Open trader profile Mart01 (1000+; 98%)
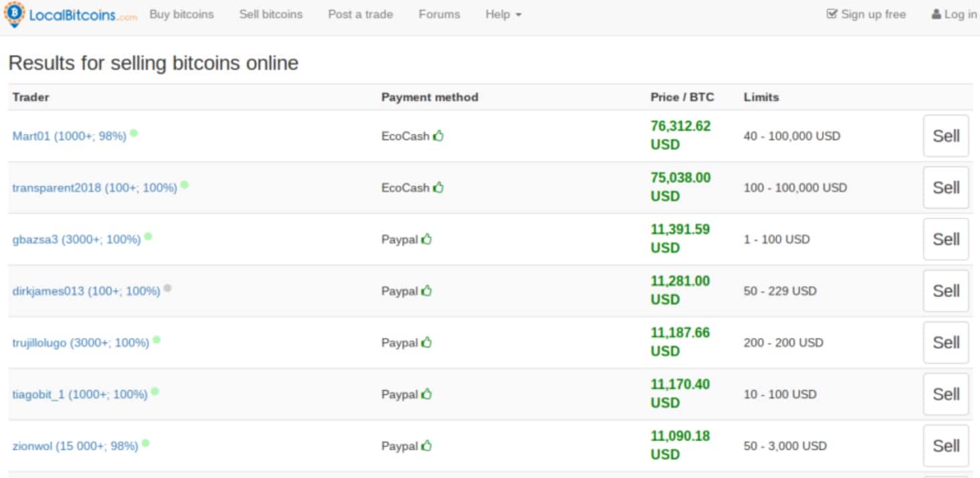980x478 pixels. pos(70,136)
